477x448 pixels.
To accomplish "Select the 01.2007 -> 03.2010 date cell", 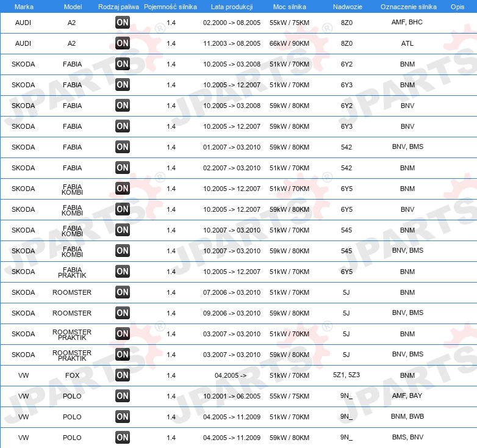I will [x=232, y=147].
